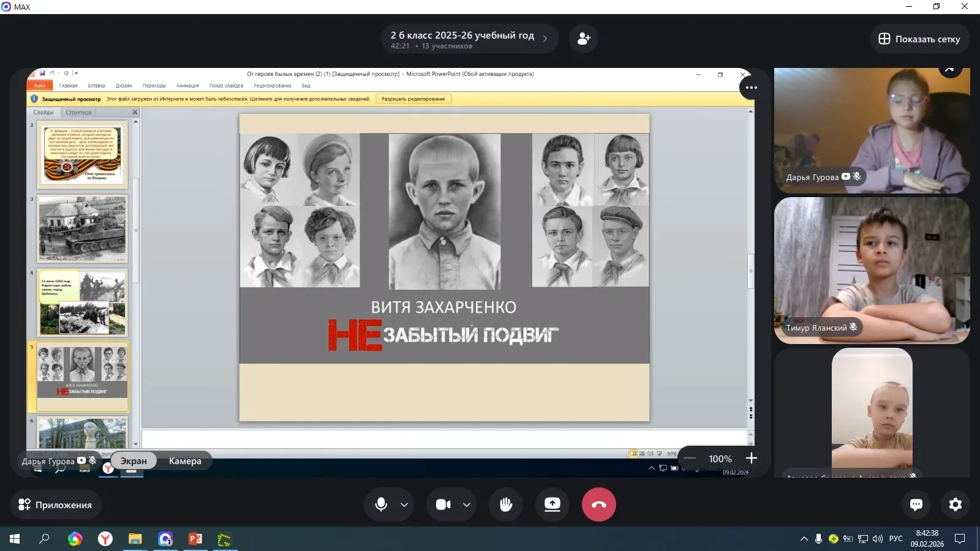Start screen sharing

tap(552, 504)
